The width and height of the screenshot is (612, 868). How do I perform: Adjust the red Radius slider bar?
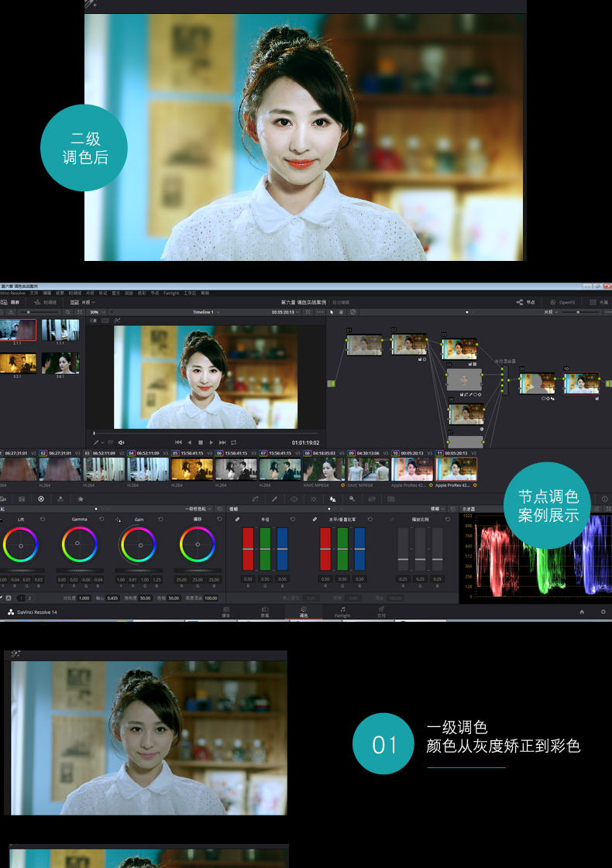[x=248, y=548]
